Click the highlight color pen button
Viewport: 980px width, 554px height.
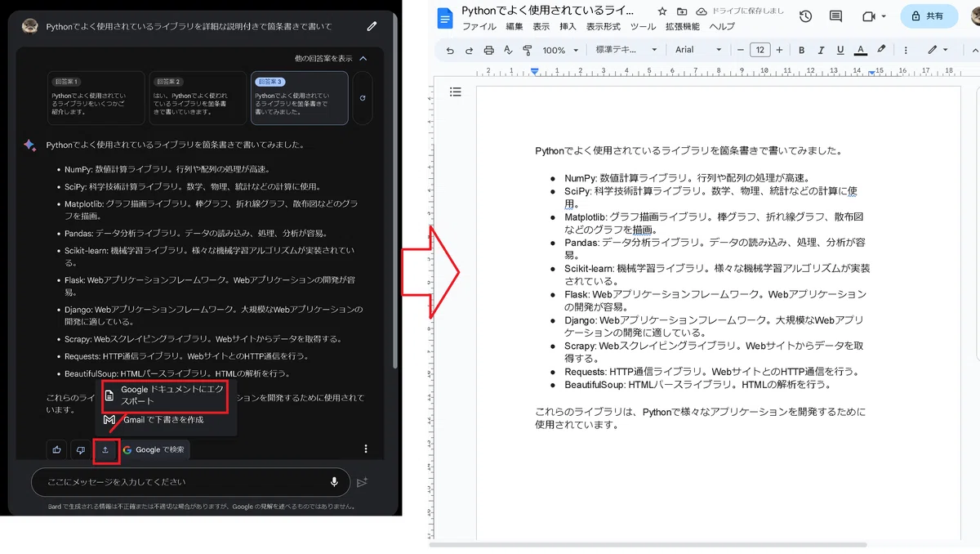click(881, 50)
